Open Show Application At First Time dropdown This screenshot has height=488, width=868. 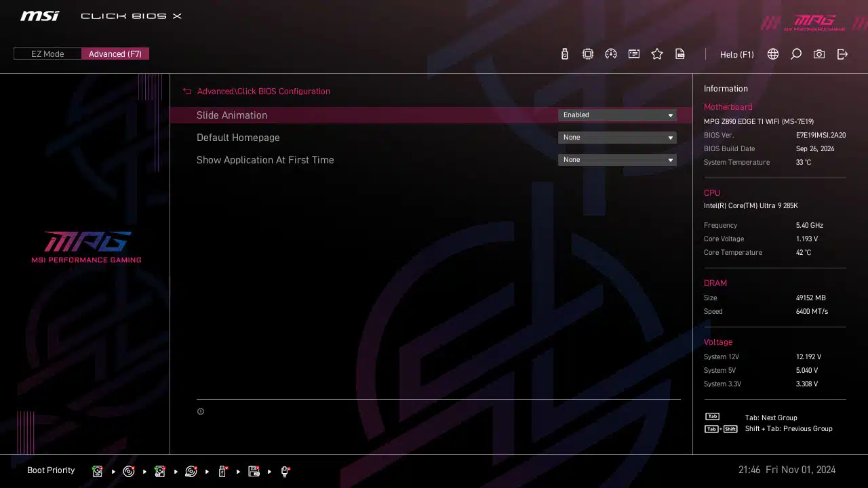[616, 160]
